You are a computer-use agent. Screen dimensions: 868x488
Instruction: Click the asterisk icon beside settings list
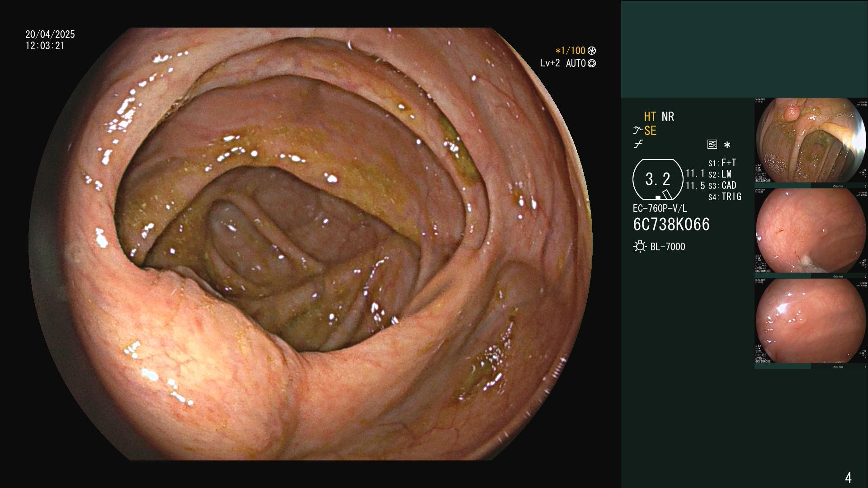pyautogui.click(x=727, y=145)
